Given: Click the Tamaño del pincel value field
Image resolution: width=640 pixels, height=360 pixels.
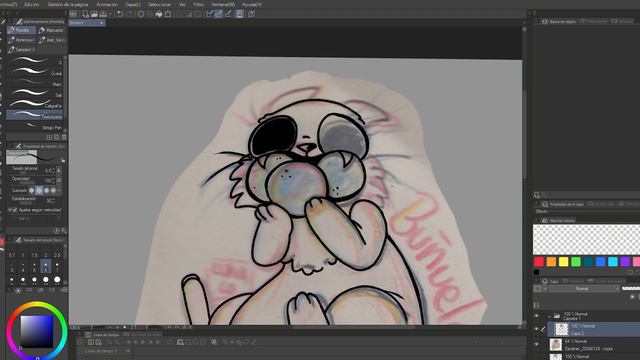Looking at the screenshot, I should click(x=49, y=170).
